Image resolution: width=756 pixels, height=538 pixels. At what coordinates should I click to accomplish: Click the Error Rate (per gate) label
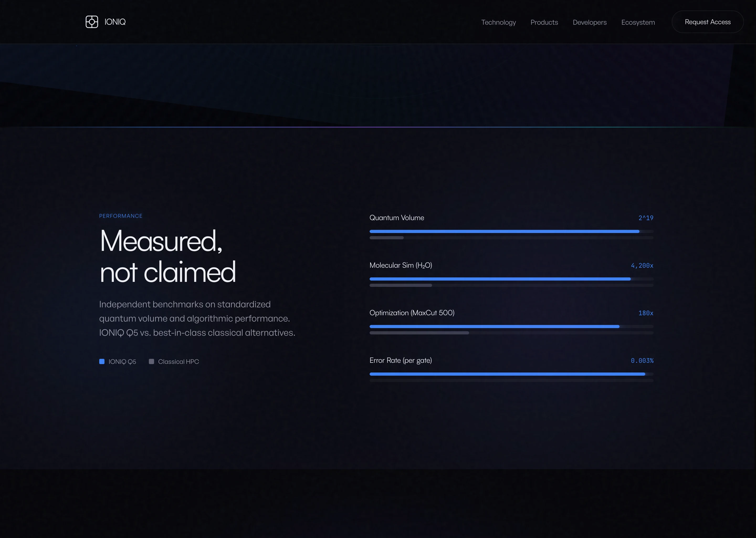401,360
